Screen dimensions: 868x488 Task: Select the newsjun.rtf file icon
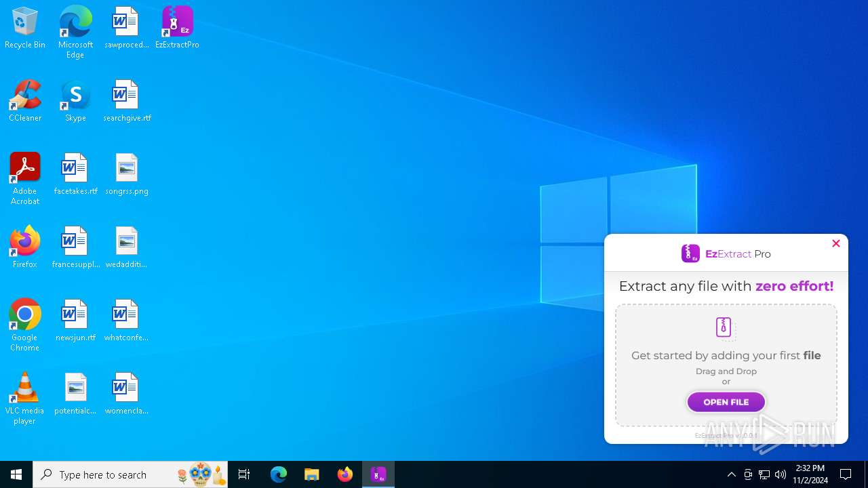[75, 321]
